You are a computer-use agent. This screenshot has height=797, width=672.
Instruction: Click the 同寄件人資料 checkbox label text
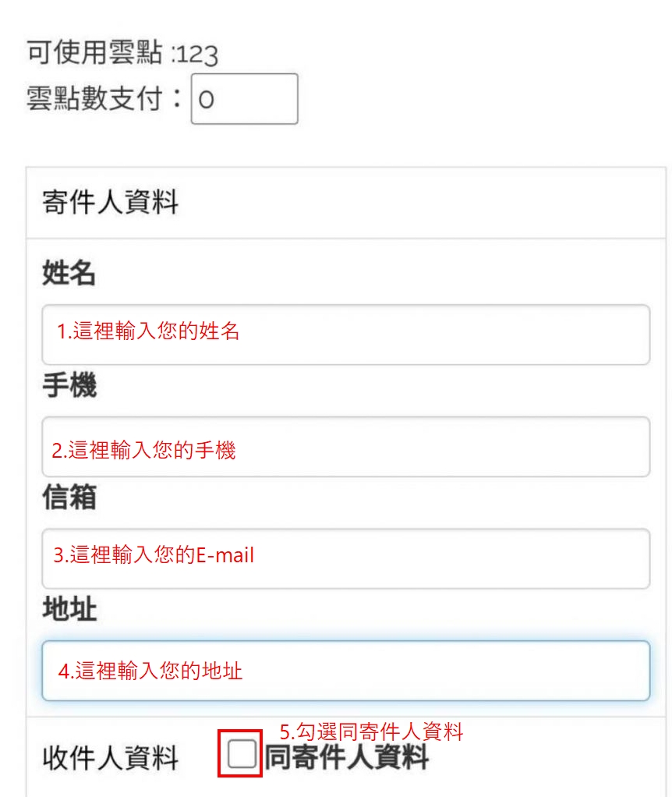[347, 757]
